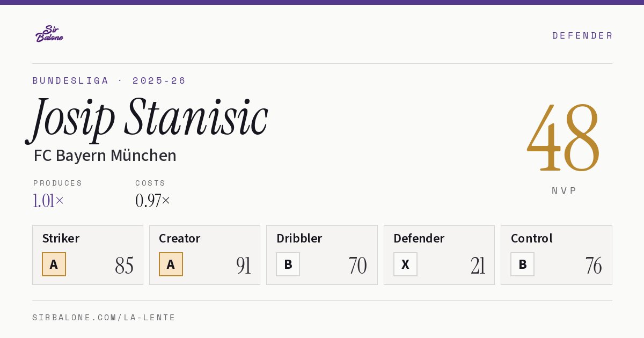Select the Striker grade A badge
Image resolution: width=644 pixels, height=338 pixels.
[54, 264]
